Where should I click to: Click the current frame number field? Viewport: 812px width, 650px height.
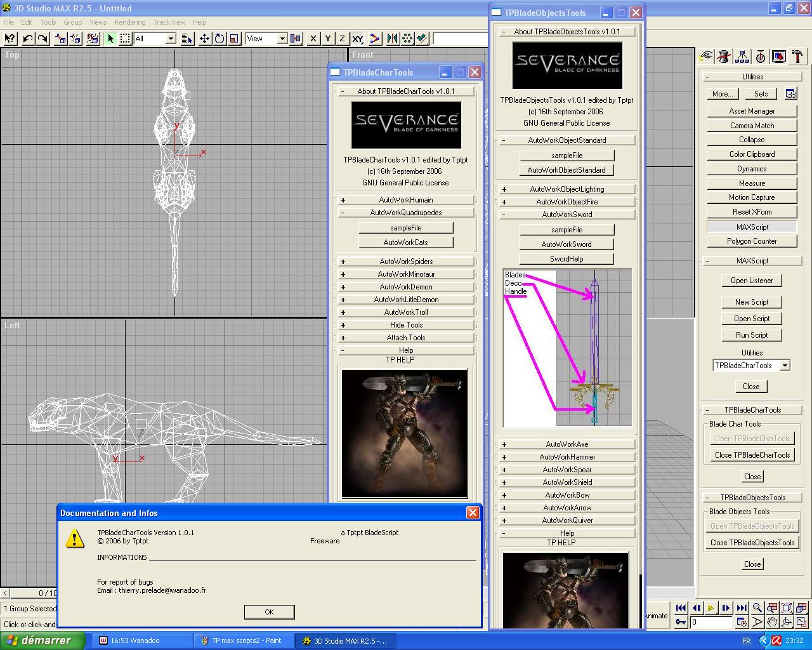coord(712,622)
